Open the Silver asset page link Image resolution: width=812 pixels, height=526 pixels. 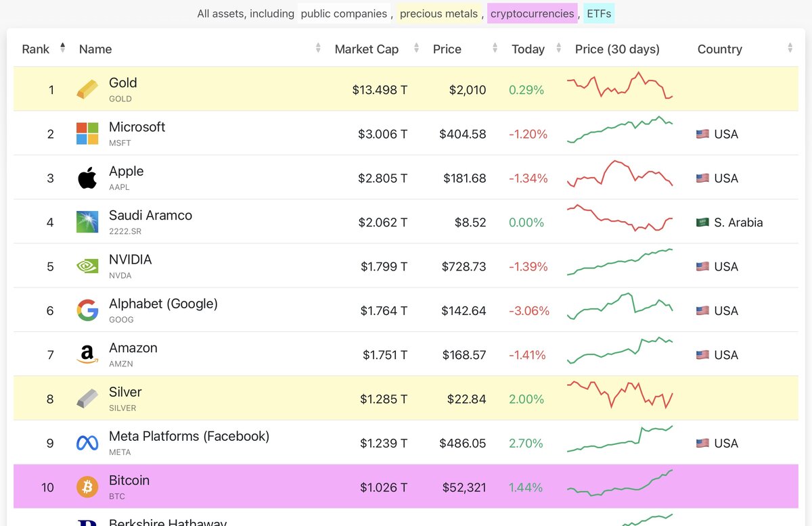tap(125, 392)
